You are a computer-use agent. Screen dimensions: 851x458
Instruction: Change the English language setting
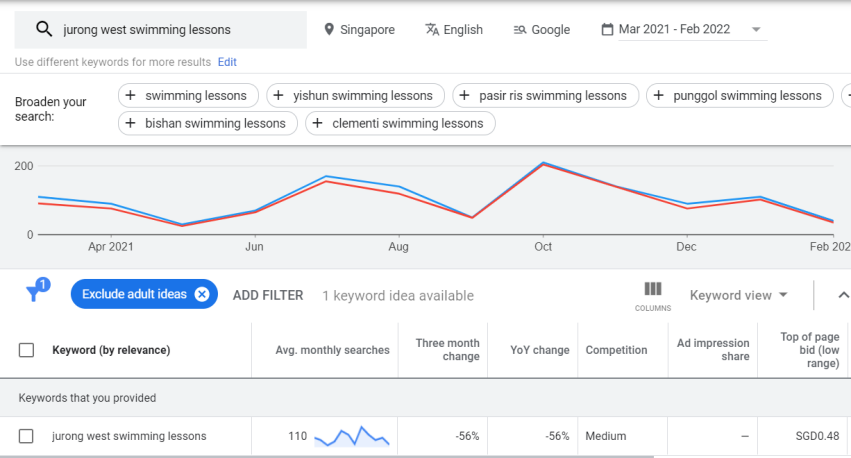(454, 29)
